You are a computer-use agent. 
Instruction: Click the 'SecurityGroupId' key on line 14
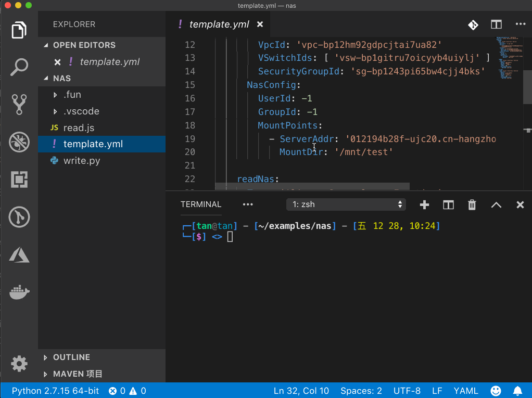point(299,71)
